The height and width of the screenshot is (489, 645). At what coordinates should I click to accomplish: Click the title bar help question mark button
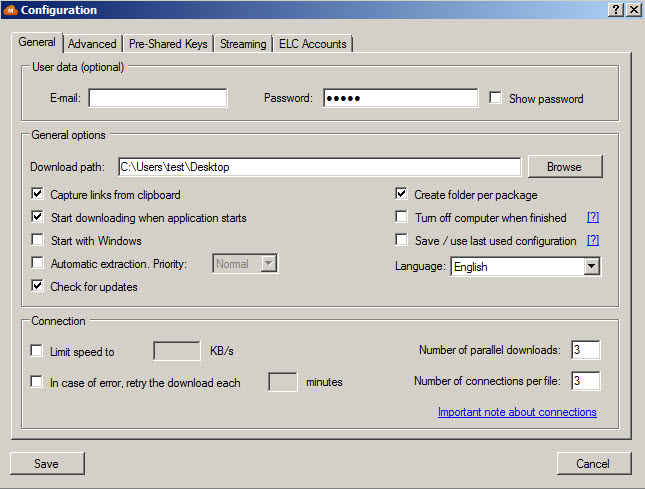[616, 9]
